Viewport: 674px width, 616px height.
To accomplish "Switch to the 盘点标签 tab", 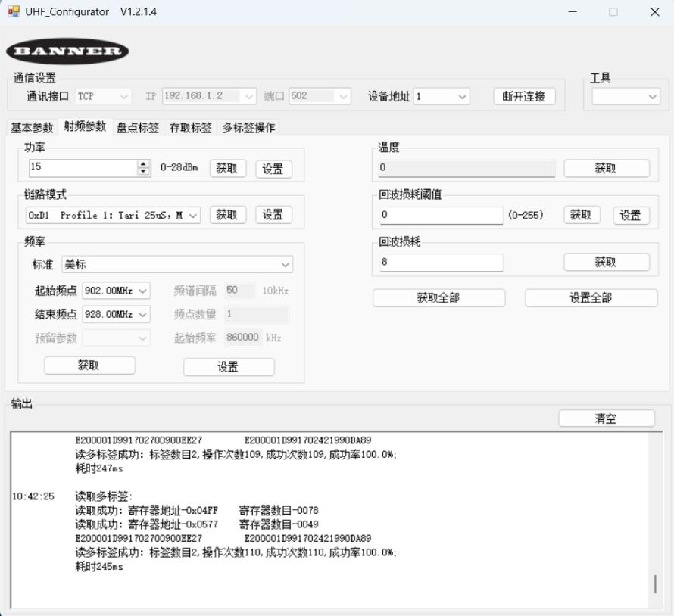I will point(138,128).
